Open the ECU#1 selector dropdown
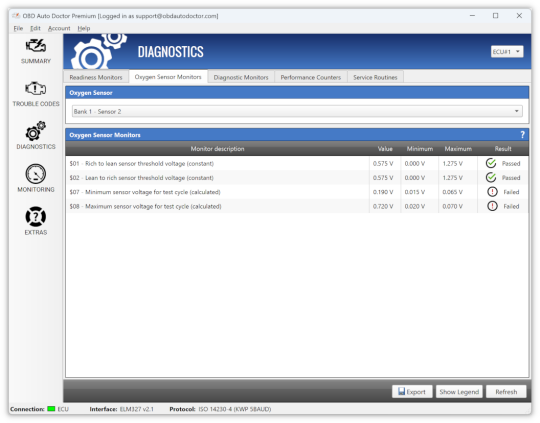The height and width of the screenshot is (423, 540). pyautogui.click(x=507, y=52)
